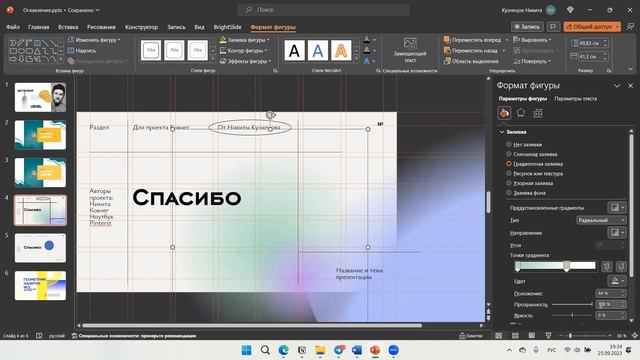Click fit slide to window icon
The height and width of the screenshot is (360, 640).
[635, 336]
